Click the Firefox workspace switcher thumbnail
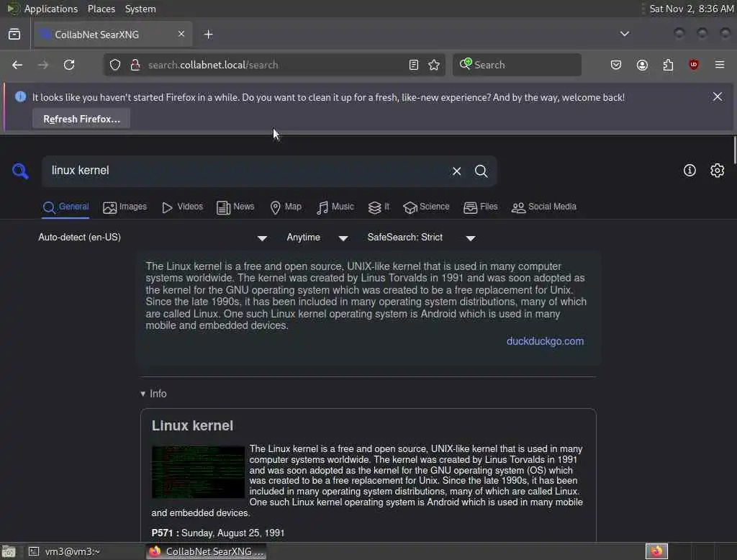Screen dimensions: 737x560 point(656,551)
